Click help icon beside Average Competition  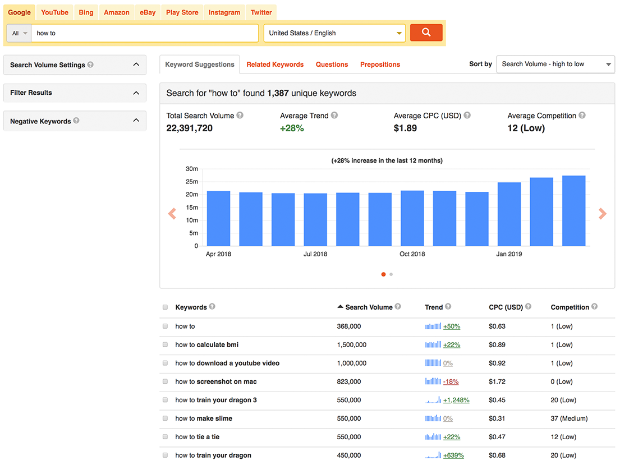[x=582, y=115]
